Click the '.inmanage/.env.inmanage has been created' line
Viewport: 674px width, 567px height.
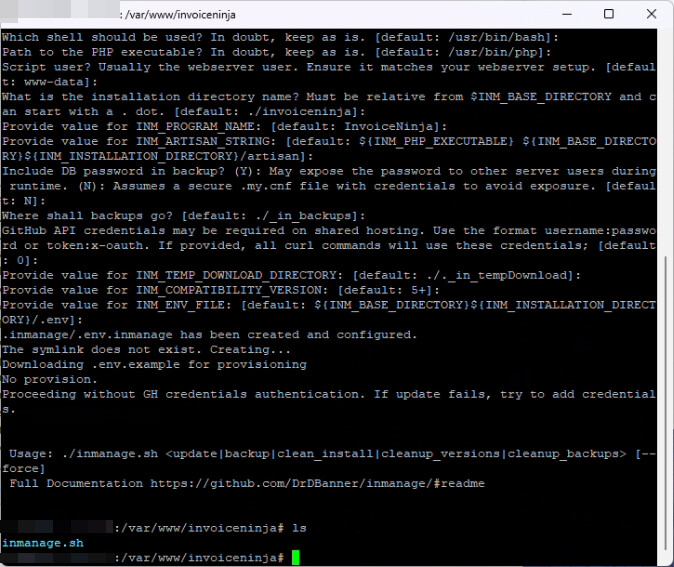coord(209,335)
